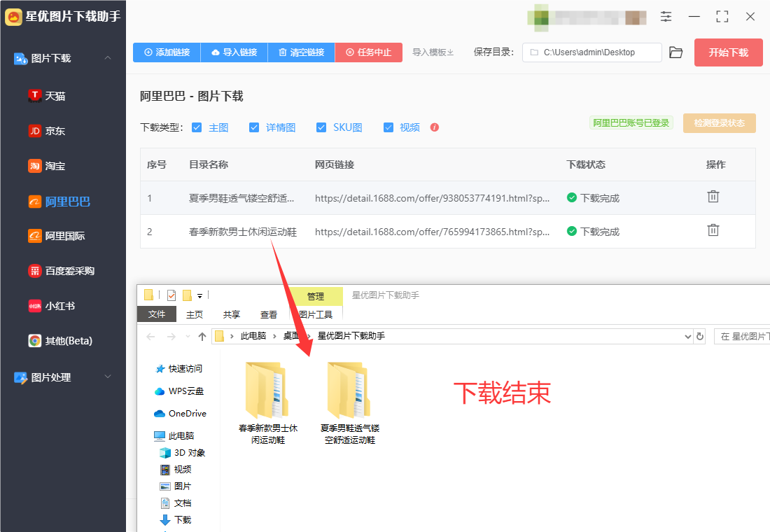The height and width of the screenshot is (532, 770).
Task: Select OneDrive in the Explorer tree
Action: pos(180,414)
